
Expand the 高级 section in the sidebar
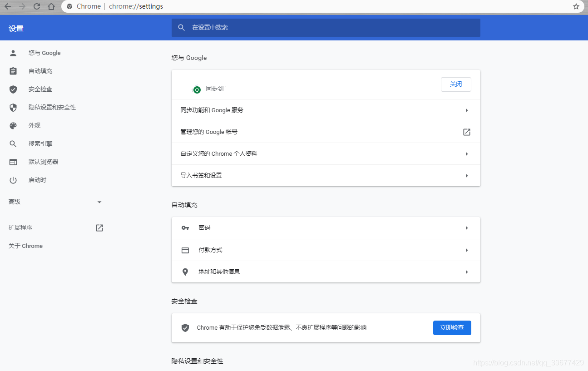click(55, 202)
